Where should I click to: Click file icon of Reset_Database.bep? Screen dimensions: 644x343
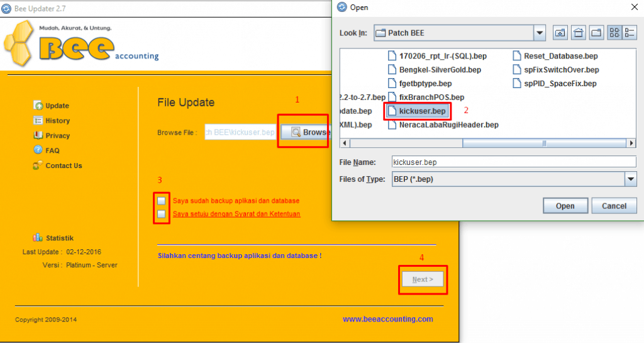pyautogui.click(x=517, y=56)
